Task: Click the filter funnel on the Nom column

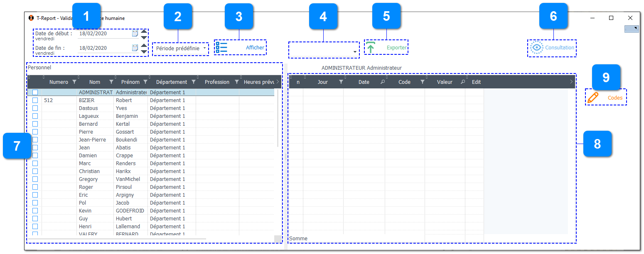Action: click(x=111, y=82)
